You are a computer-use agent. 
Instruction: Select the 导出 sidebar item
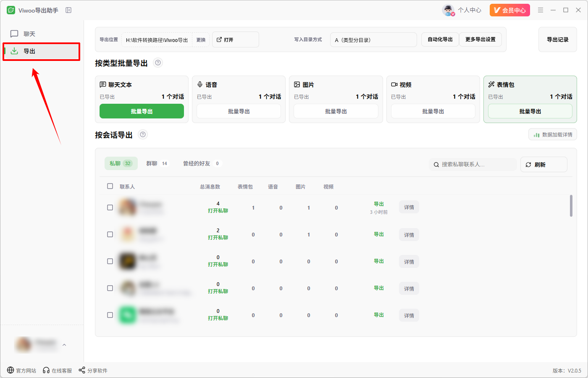coord(41,51)
